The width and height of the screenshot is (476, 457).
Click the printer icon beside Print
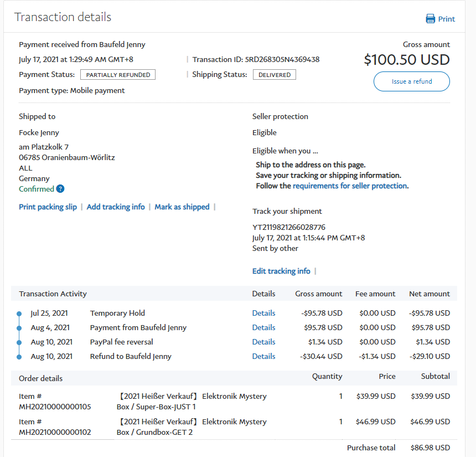tap(431, 19)
